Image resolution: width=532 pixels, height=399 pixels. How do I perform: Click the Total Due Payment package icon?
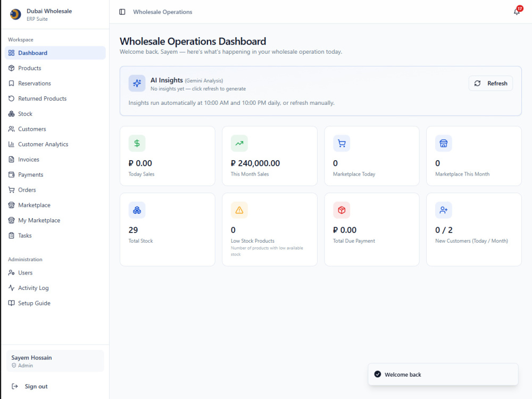tap(342, 210)
